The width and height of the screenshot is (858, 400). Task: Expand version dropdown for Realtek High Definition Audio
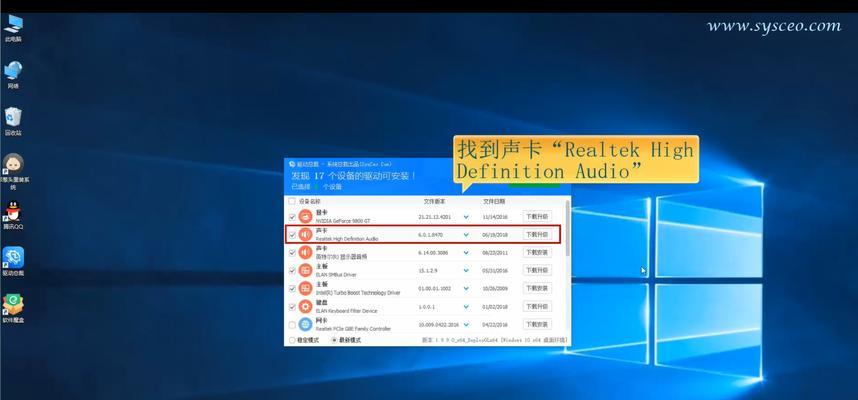point(466,235)
